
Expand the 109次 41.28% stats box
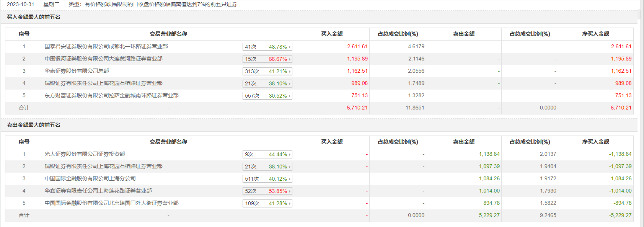(267, 203)
